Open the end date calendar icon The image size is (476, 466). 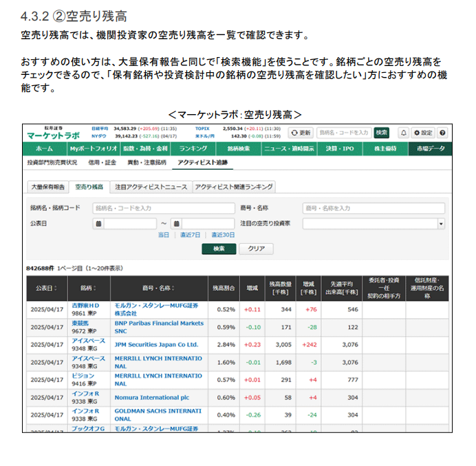click(176, 223)
